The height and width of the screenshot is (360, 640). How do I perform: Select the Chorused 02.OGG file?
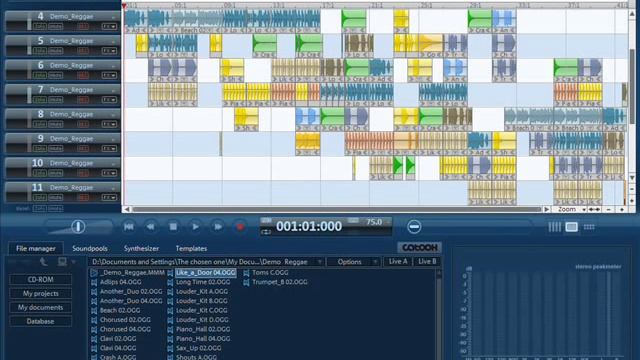pyautogui.click(x=125, y=320)
